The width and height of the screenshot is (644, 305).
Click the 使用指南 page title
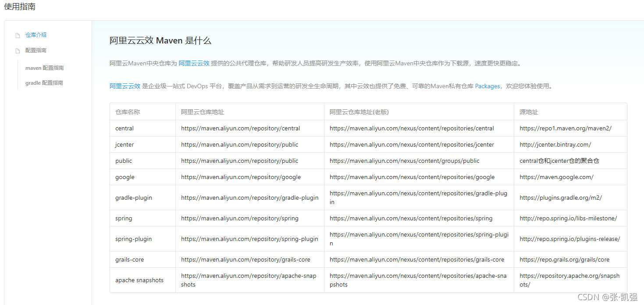tap(20, 7)
